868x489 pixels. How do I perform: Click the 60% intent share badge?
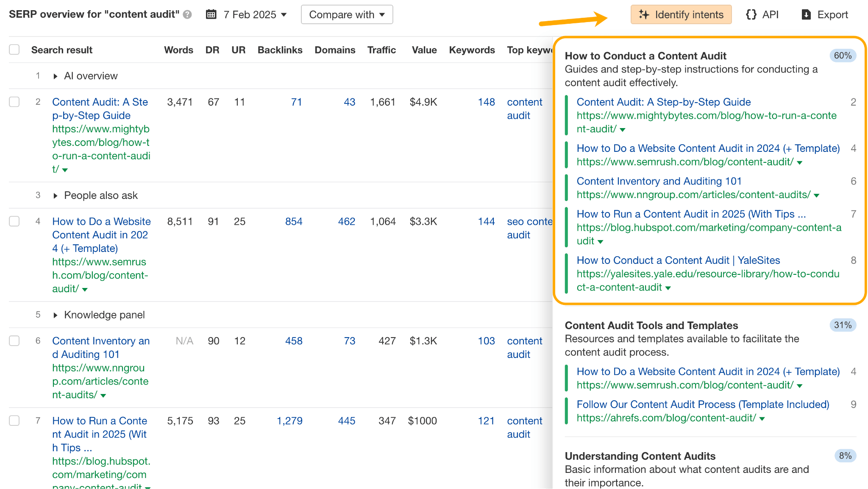843,55
